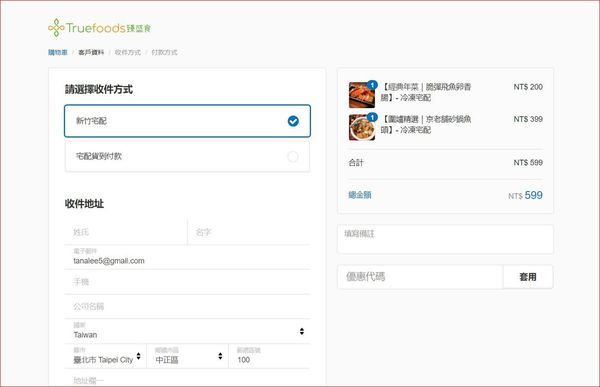Focus the 姓氏 last name field
Viewport: 600px width, 387px height.
pos(126,232)
